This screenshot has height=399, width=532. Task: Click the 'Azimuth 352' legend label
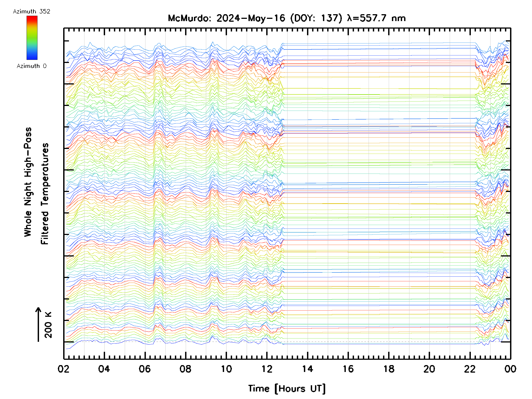[31, 11]
